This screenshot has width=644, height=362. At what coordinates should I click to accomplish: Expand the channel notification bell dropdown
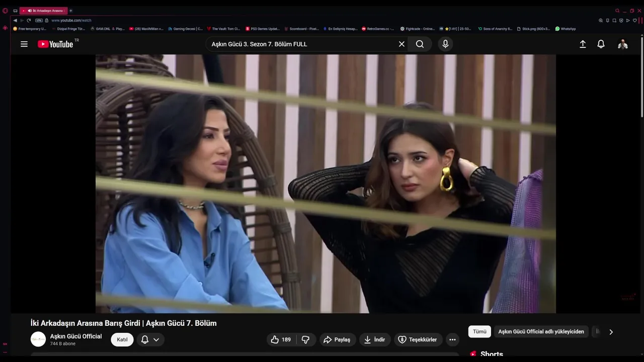click(150, 339)
